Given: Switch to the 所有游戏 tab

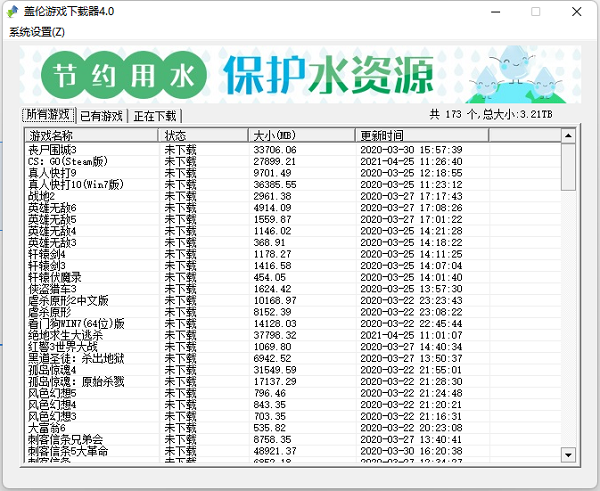Looking at the screenshot, I should point(48,114).
